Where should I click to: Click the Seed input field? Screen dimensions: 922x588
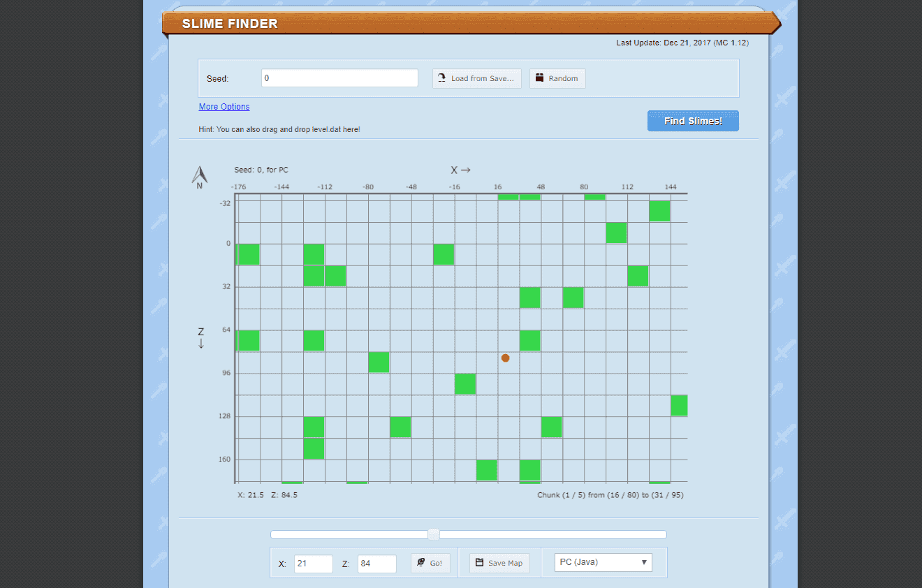pos(339,78)
